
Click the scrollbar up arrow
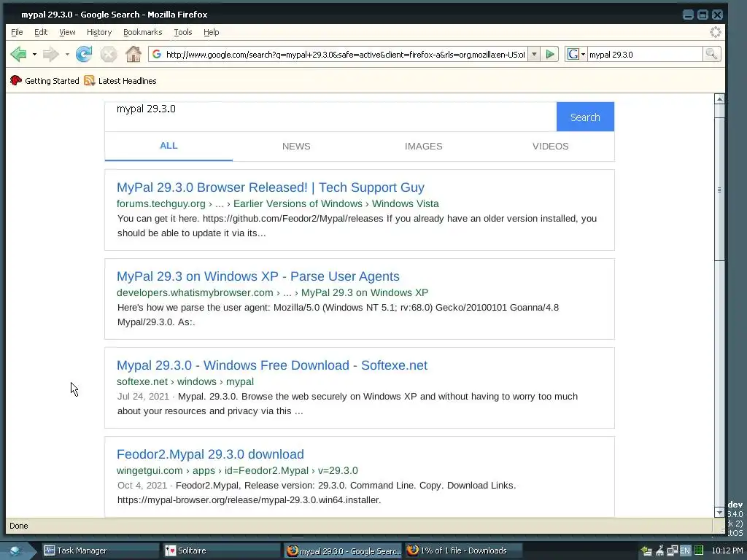point(719,99)
